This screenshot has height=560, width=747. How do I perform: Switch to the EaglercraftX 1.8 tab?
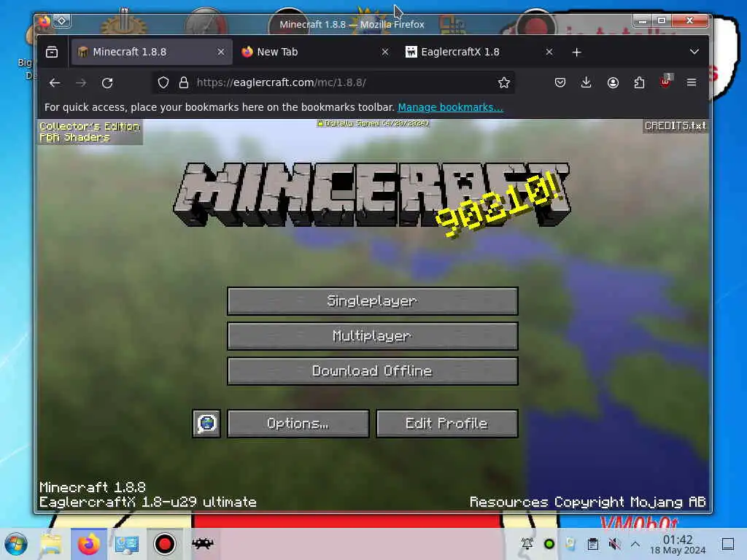479,52
